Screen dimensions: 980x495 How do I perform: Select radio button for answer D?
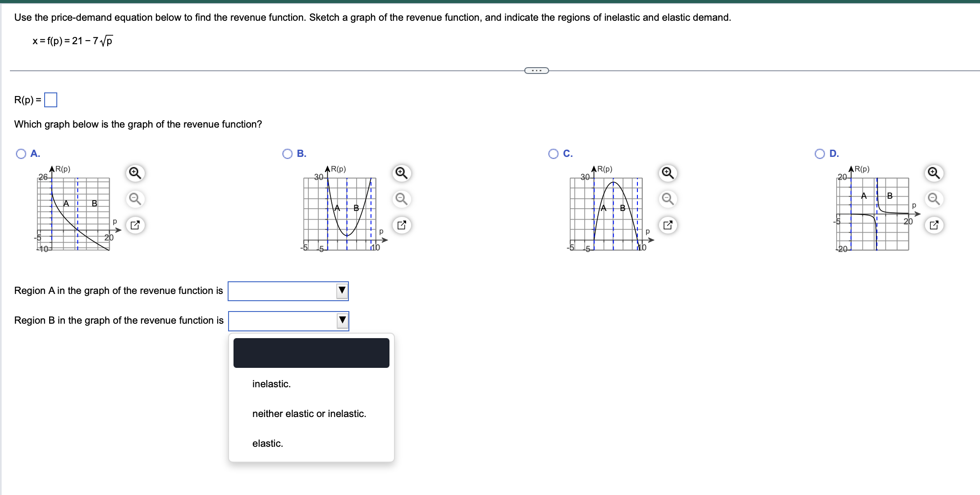[820, 153]
